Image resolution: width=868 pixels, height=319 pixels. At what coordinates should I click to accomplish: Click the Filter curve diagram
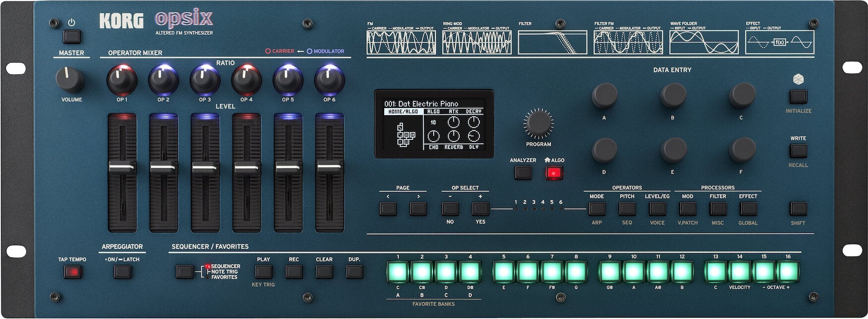(x=552, y=42)
